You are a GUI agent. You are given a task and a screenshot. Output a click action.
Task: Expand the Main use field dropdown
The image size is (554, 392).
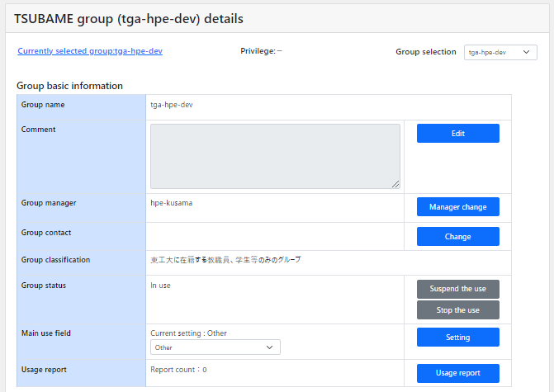215,347
